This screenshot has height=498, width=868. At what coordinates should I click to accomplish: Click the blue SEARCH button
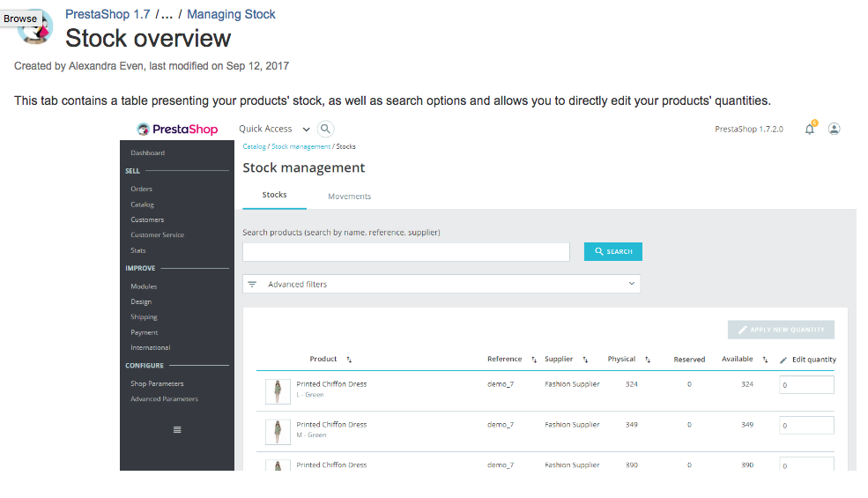click(613, 251)
